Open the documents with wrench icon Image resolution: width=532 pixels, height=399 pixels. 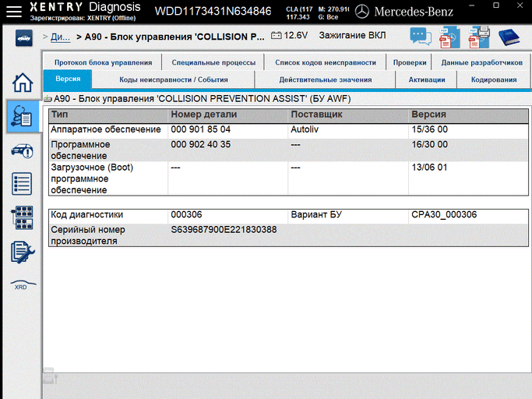23,252
